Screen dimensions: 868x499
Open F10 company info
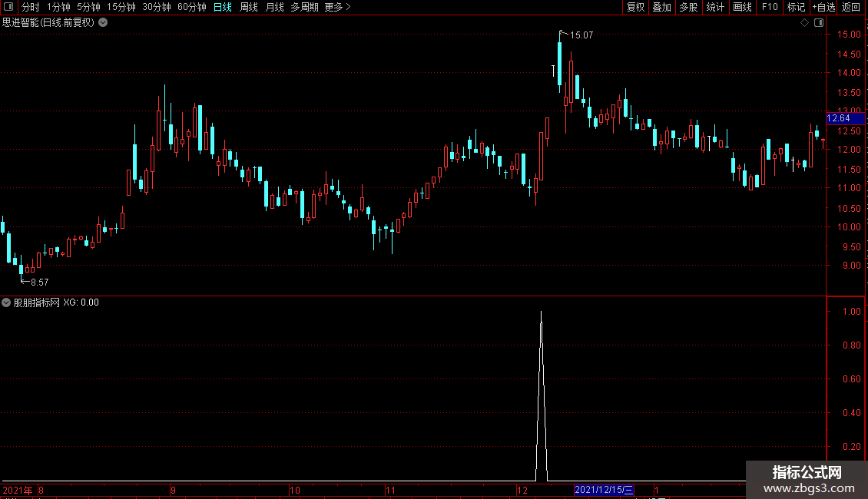770,7
